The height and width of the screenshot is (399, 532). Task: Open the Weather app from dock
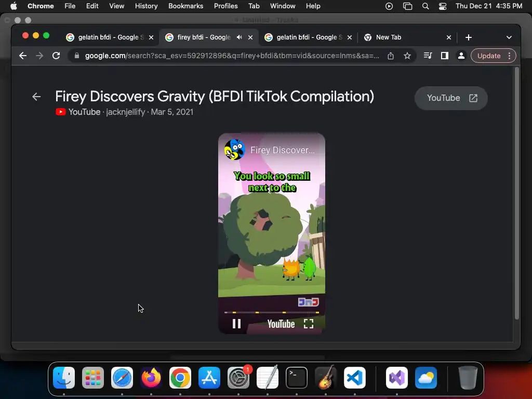point(426,378)
